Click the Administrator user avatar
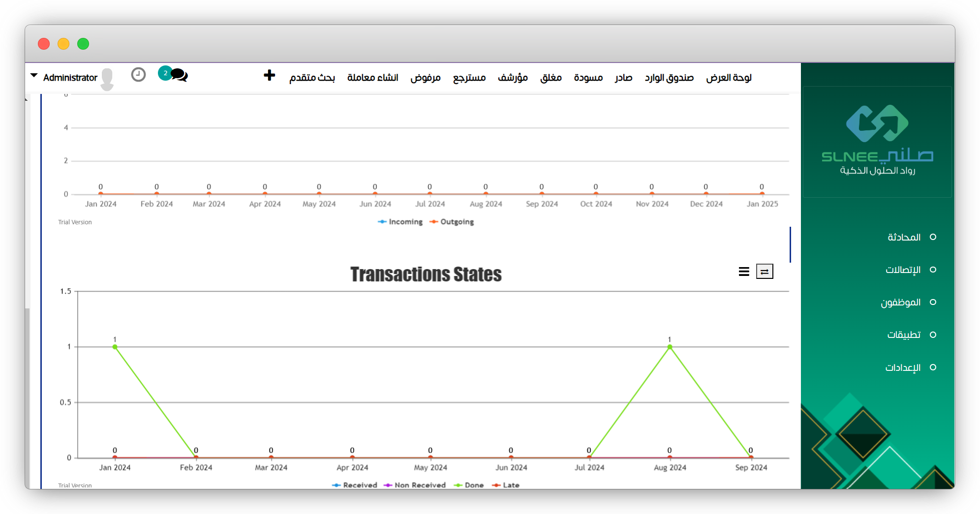Image resolution: width=980 pixels, height=514 pixels. pos(107,79)
